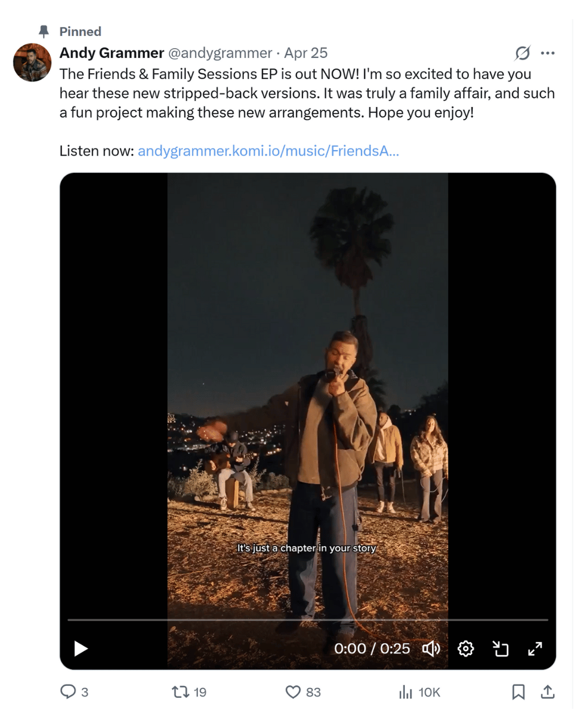
Task: Play the Friends & Family Sessions video
Action: point(80,648)
